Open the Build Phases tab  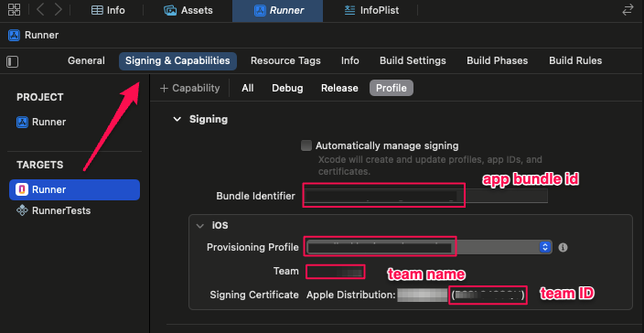[497, 60]
